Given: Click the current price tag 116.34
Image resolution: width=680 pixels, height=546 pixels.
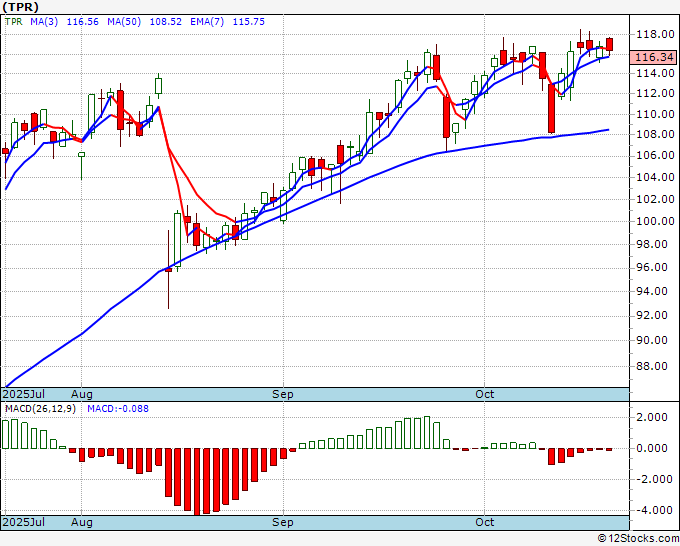Looking at the screenshot, I should pyautogui.click(x=654, y=57).
